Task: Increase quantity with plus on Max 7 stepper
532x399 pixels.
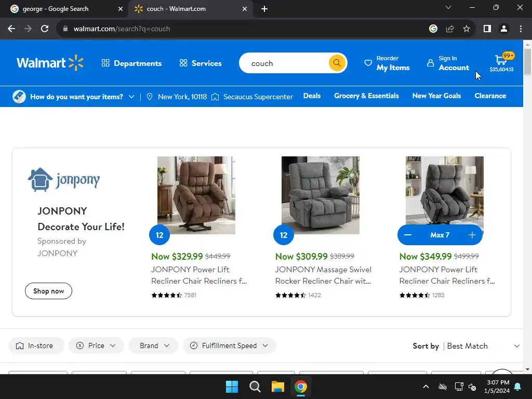Action: click(472, 235)
